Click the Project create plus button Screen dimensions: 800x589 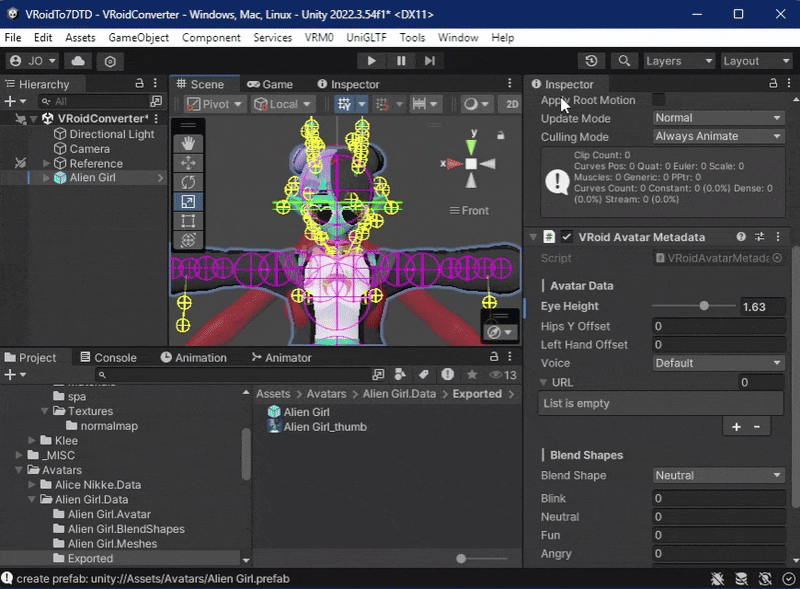tap(14, 375)
